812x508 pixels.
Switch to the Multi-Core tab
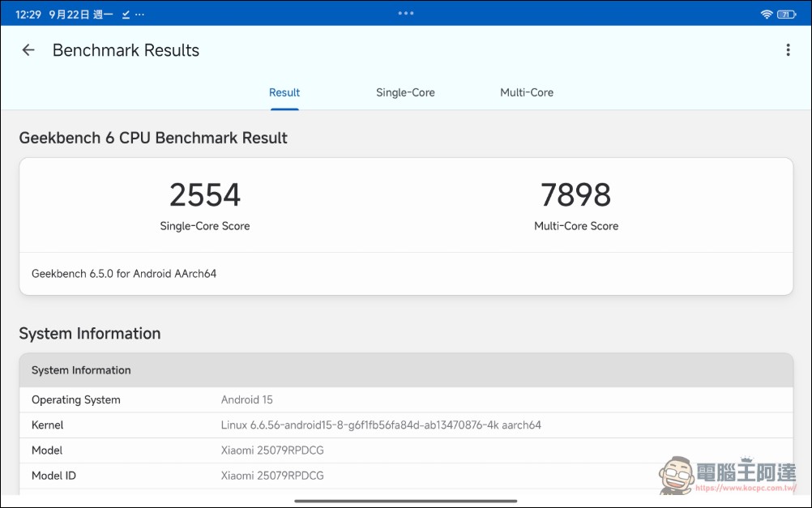coord(527,92)
